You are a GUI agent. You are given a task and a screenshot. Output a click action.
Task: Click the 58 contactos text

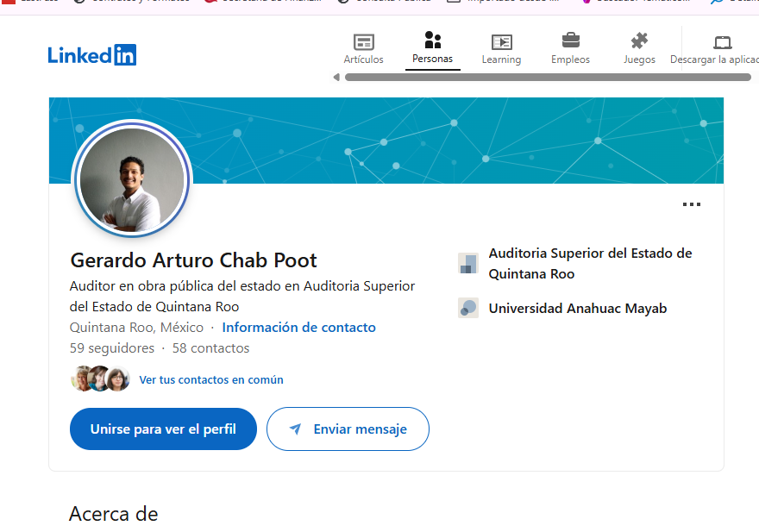coord(210,348)
